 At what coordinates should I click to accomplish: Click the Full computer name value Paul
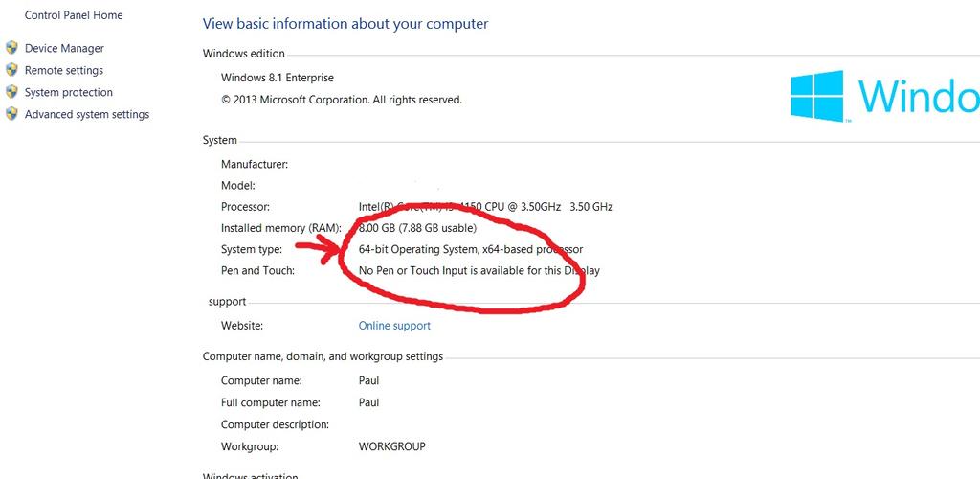pos(369,403)
